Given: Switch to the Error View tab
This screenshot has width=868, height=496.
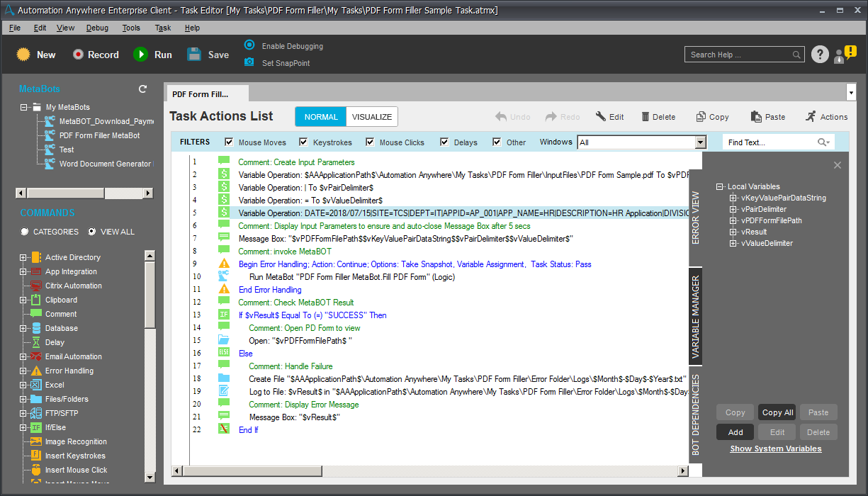Looking at the screenshot, I should pyautogui.click(x=695, y=218).
